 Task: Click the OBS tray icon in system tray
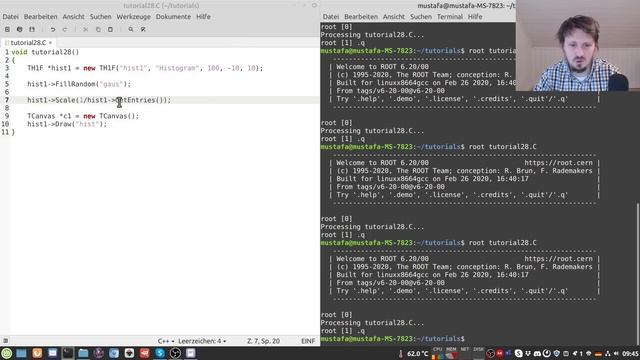pos(491,353)
